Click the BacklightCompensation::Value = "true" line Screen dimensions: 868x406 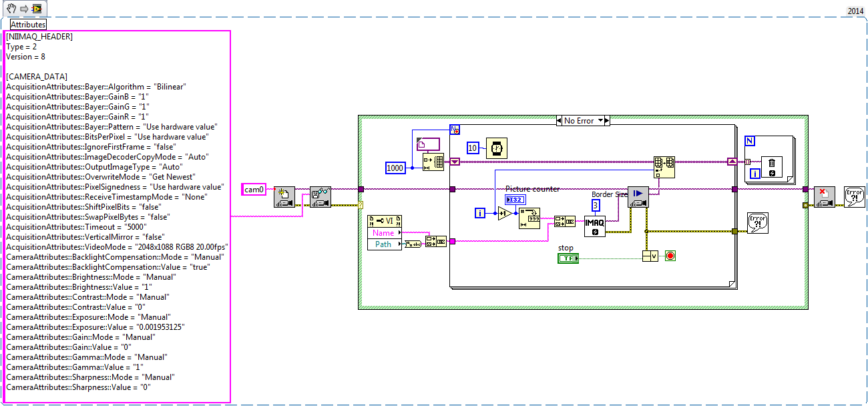pos(107,267)
